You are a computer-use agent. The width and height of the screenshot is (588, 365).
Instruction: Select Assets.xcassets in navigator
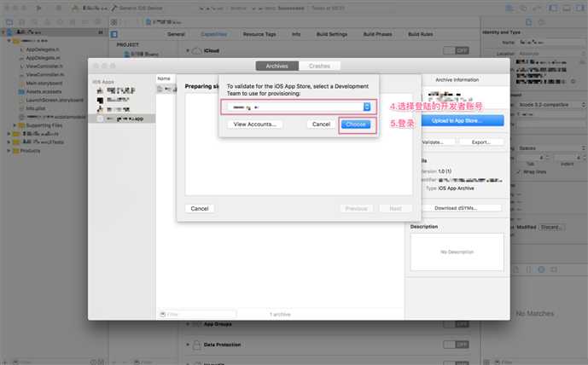(x=44, y=91)
